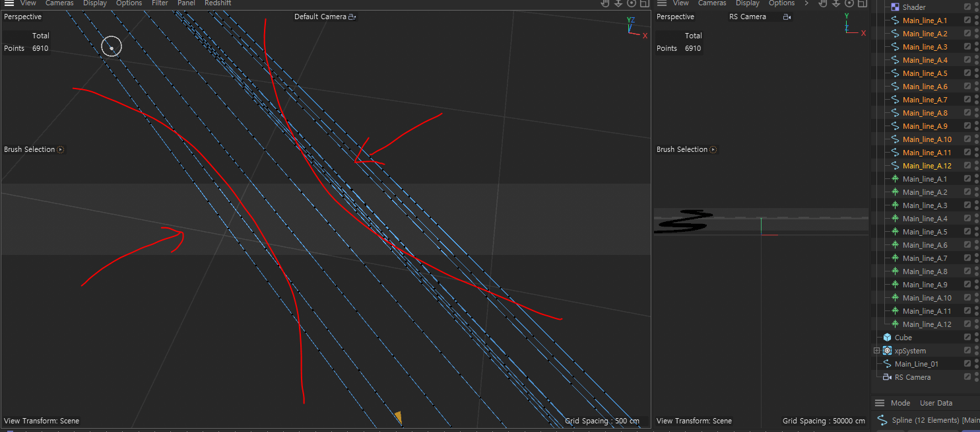This screenshot has width=980, height=432.
Task: Open the Brush Selection dropdown in left viewport
Action: coord(61,150)
